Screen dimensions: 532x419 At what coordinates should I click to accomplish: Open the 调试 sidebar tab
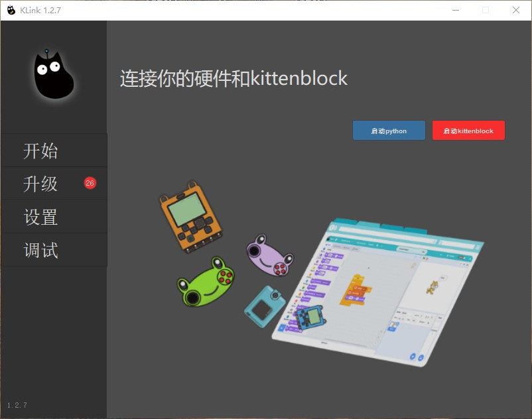coord(54,250)
